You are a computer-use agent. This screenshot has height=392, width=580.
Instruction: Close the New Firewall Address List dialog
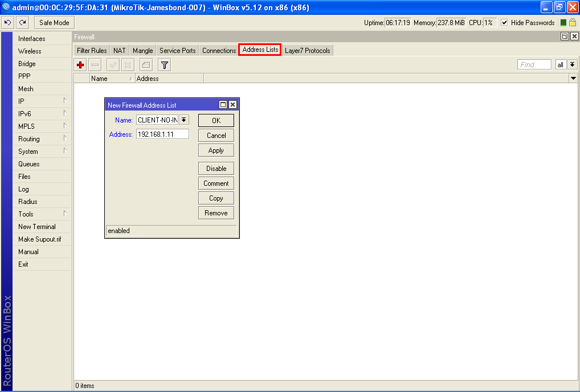[232, 105]
